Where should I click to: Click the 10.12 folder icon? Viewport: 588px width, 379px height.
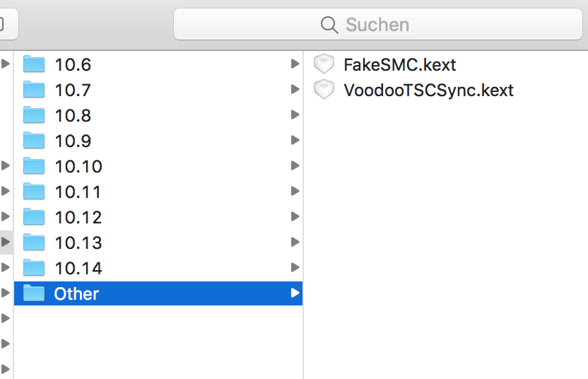pyautogui.click(x=34, y=217)
